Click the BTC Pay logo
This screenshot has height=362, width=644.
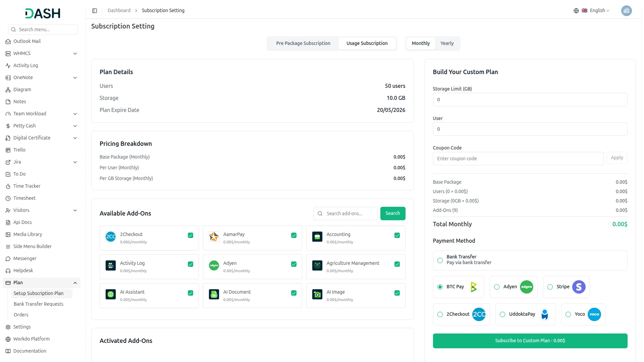473,287
